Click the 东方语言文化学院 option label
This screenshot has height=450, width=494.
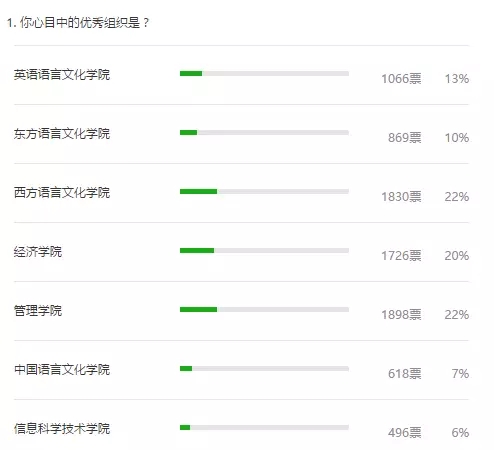click(x=62, y=134)
